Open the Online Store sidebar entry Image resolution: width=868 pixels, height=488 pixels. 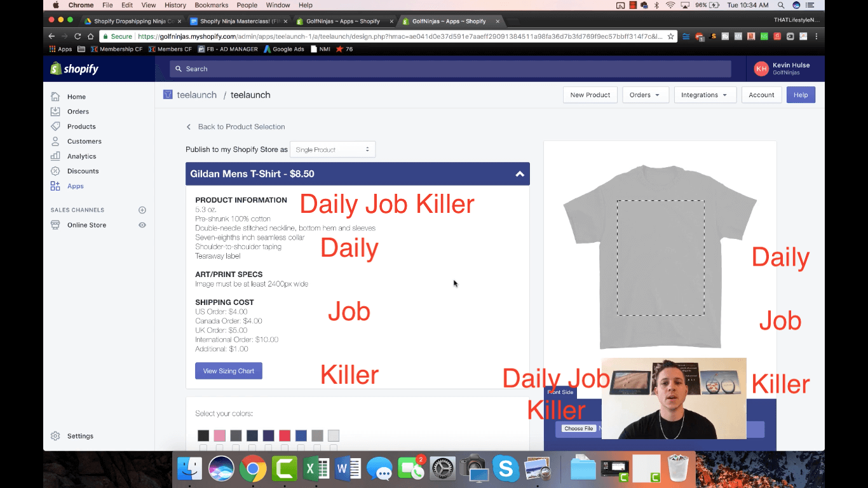point(86,225)
